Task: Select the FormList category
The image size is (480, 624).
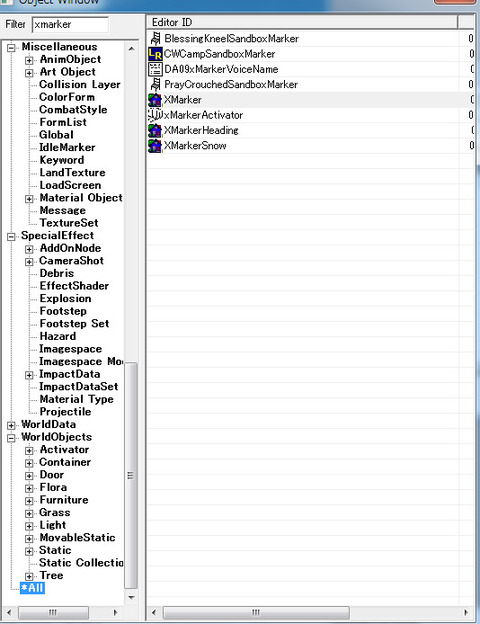Action: pyautogui.click(x=63, y=122)
